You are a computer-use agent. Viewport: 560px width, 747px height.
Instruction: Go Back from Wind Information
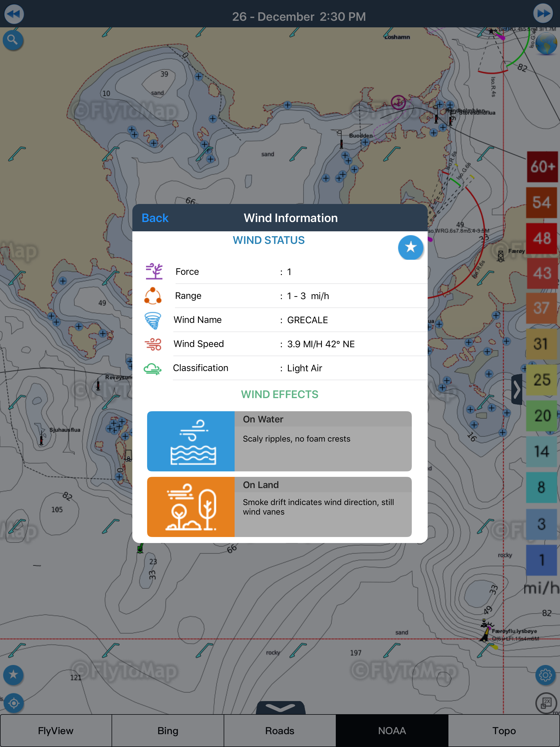pos(155,218)
